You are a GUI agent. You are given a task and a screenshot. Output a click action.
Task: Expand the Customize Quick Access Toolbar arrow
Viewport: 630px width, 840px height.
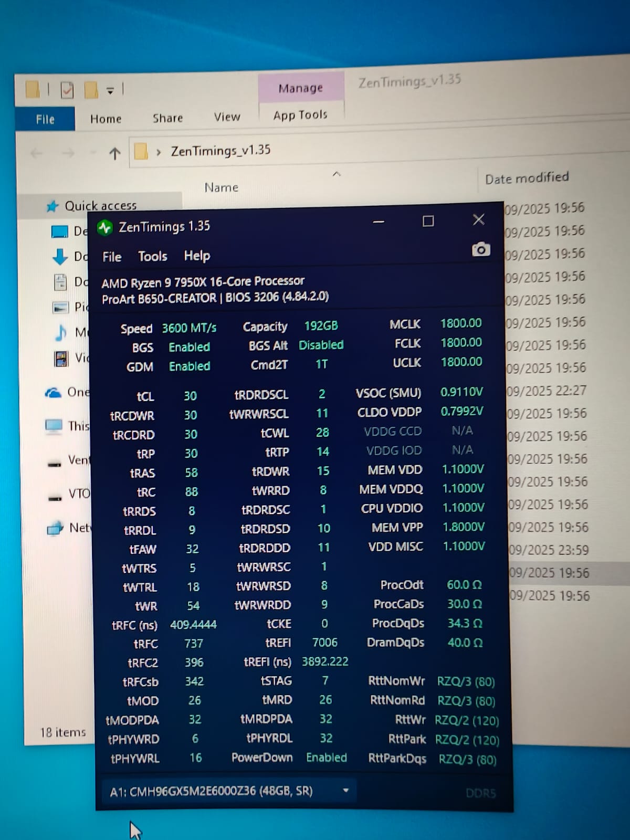click(x=110, y=91)
